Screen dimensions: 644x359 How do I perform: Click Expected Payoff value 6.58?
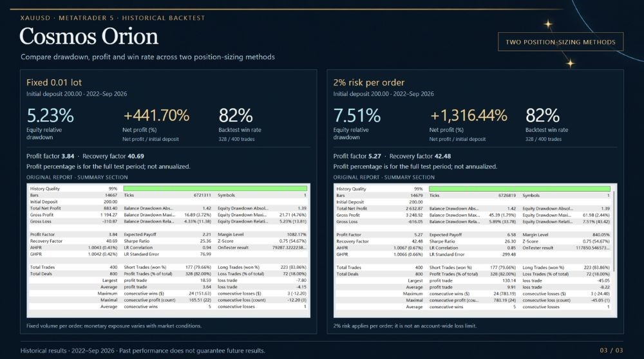(x=512, y=235)
